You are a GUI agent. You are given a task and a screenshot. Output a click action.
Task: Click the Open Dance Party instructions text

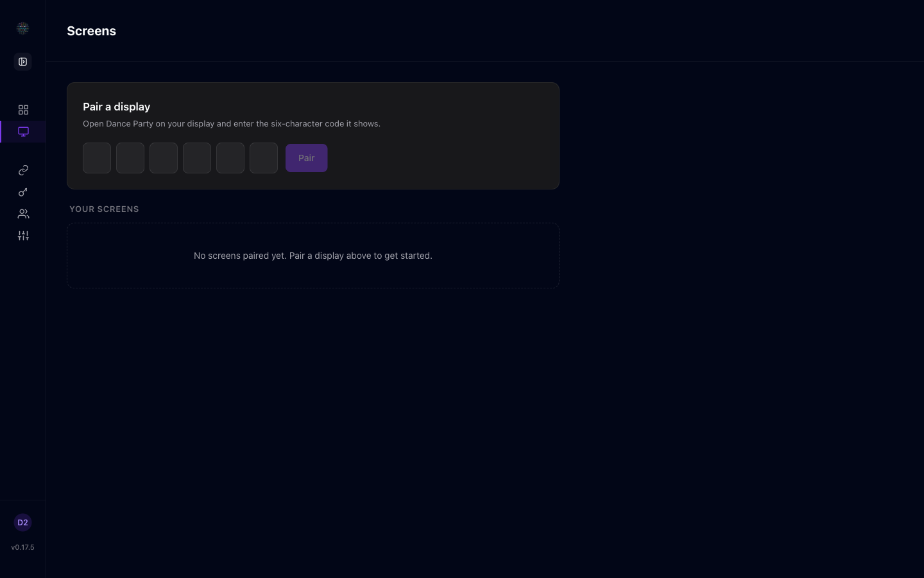coord(232,123)
